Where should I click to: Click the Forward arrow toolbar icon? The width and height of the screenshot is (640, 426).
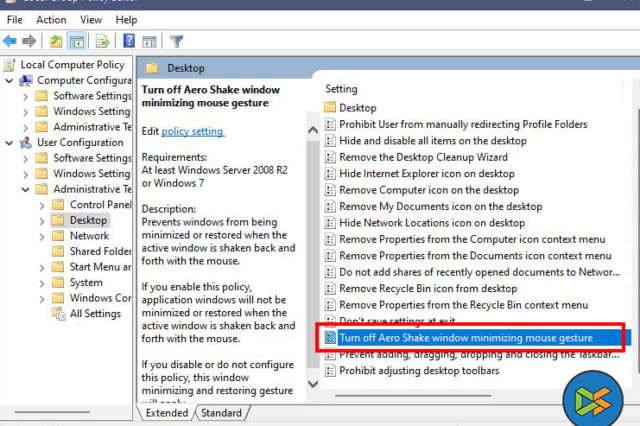(29, 41)
